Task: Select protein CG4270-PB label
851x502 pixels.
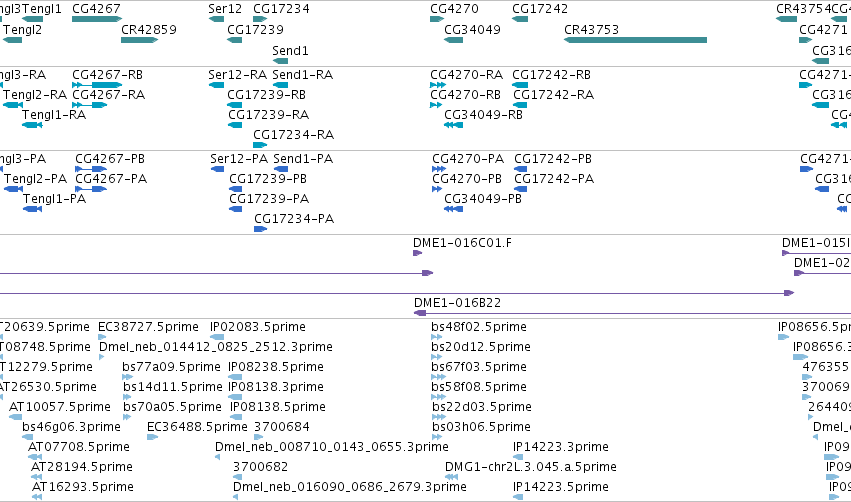Action: coord(467,179)
